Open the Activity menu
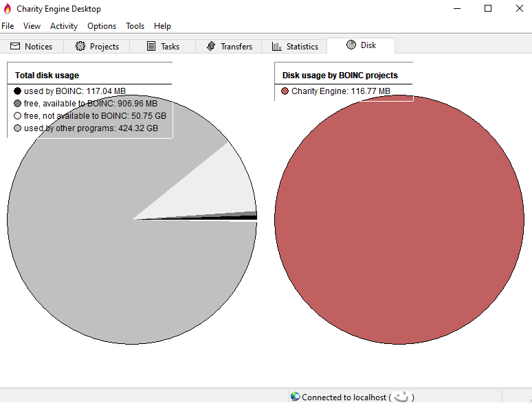Viewport: 532px width, 403px height. click(x=64, y=26)
